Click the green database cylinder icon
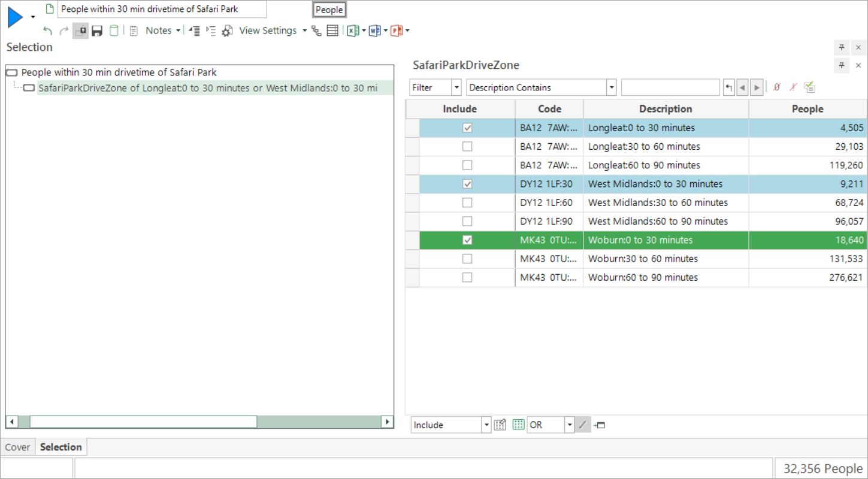 pyautogui.click(x=114, y=31)
